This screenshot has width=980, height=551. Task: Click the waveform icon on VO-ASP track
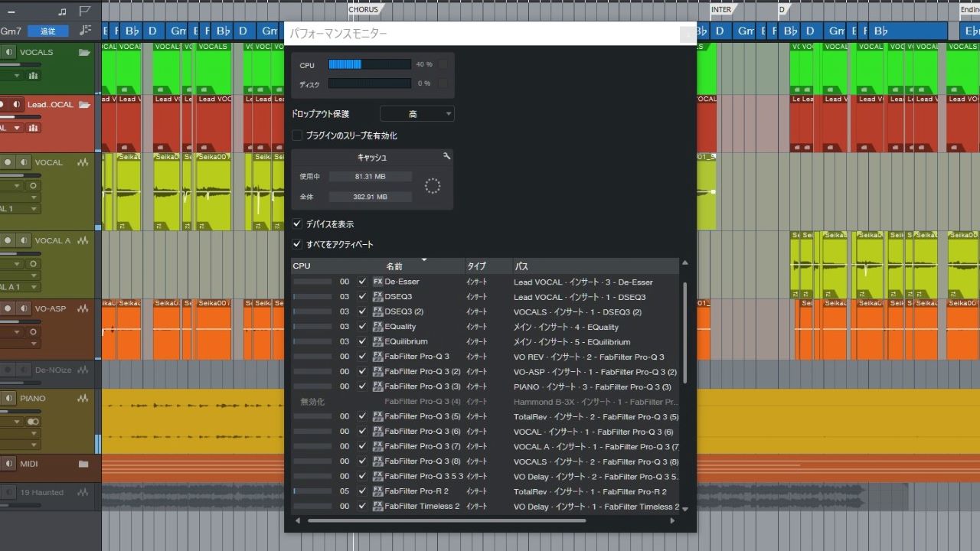click(x=83, y=308)
